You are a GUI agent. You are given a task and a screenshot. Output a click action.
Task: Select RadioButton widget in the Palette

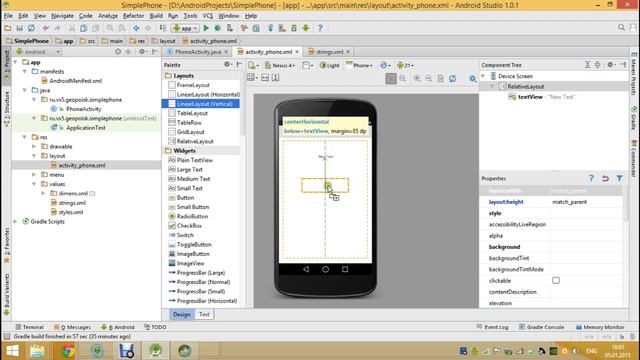pyautogui.click(x=188, y=216)
